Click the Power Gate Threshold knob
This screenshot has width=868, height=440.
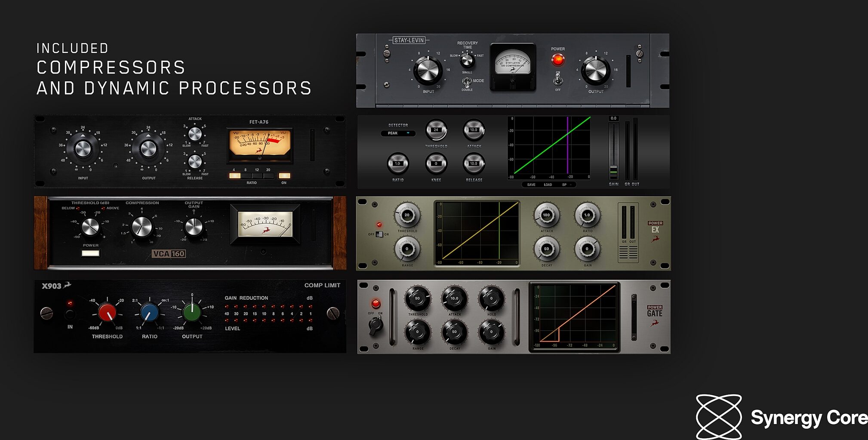[417, 298]
